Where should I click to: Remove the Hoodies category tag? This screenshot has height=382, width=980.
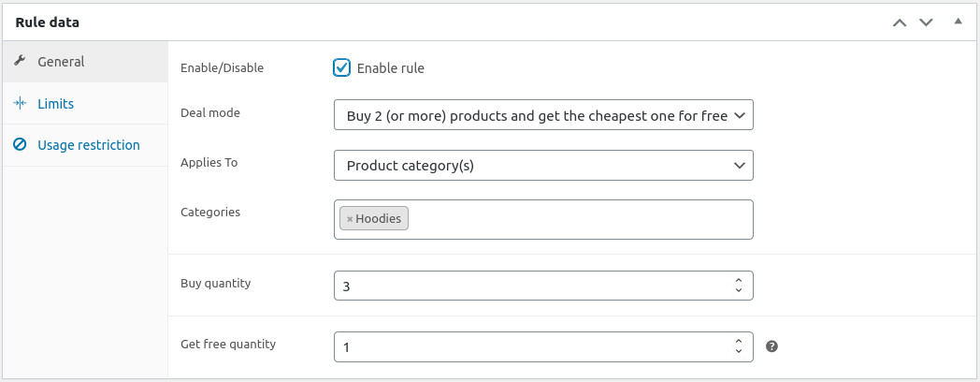(350, 219)
